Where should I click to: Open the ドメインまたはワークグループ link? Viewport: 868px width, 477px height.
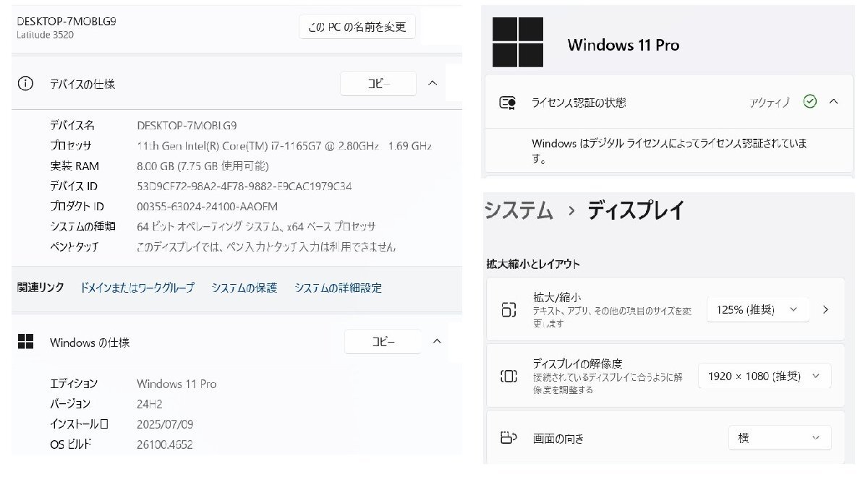click(137, 288)
